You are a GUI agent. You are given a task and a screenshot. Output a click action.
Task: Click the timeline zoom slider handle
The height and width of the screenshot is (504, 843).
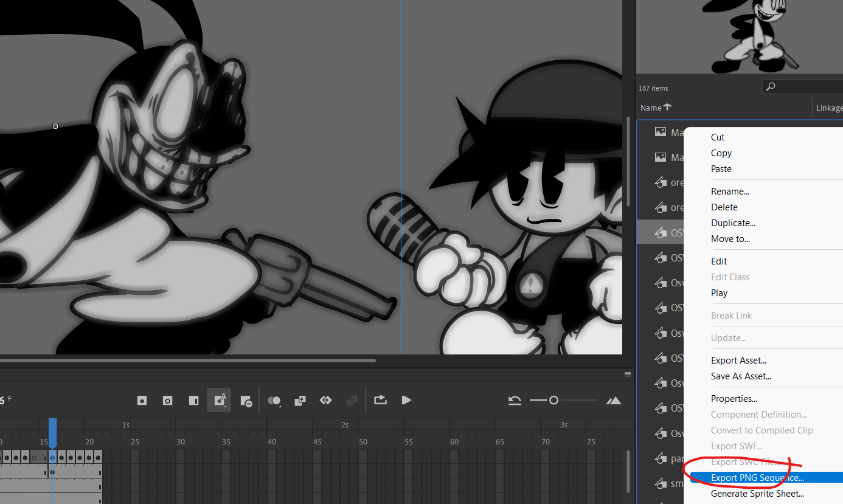pyautogui.click(x=553, y=400)
